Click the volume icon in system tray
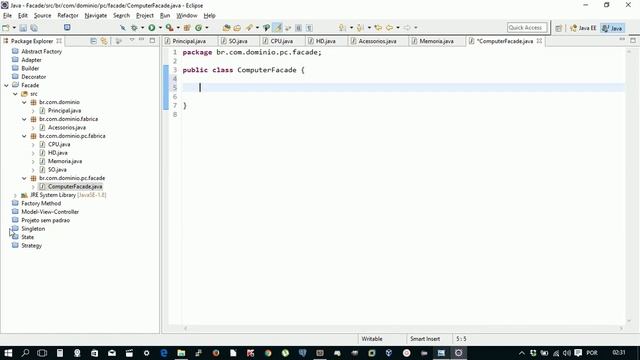Screen dimensions: 640x360 (567, 353)
